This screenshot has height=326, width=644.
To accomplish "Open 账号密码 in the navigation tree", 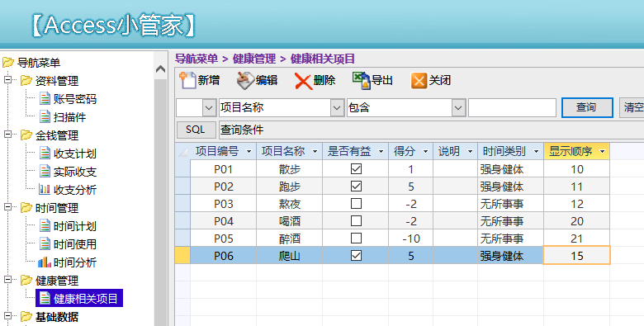I will click(x=75, y=99).
